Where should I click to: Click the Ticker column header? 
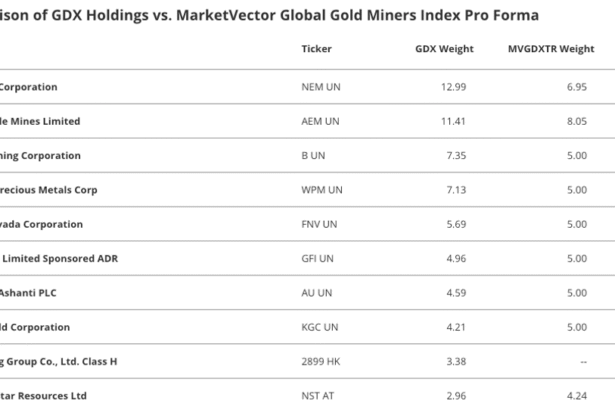coord(316,48)
